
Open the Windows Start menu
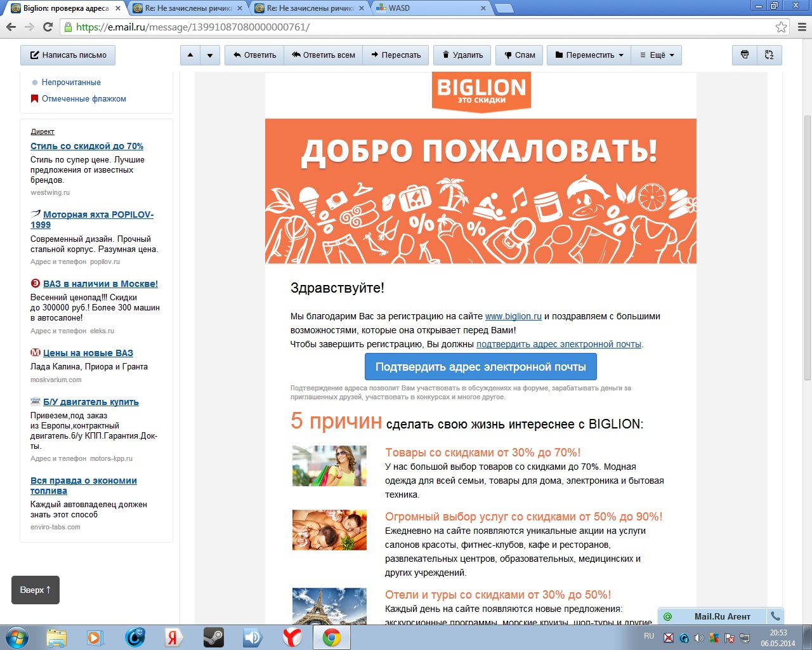tap(17, 637)
